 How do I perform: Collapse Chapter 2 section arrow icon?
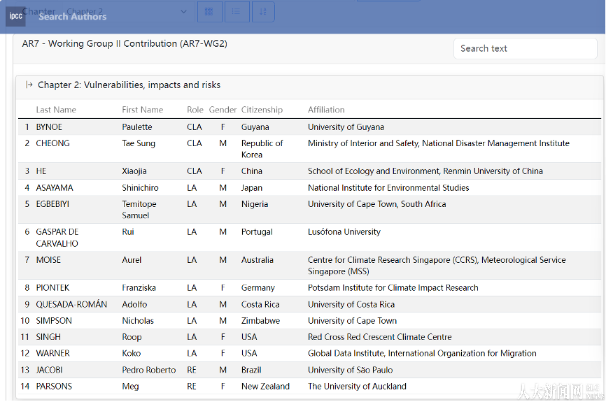[28, 85]
